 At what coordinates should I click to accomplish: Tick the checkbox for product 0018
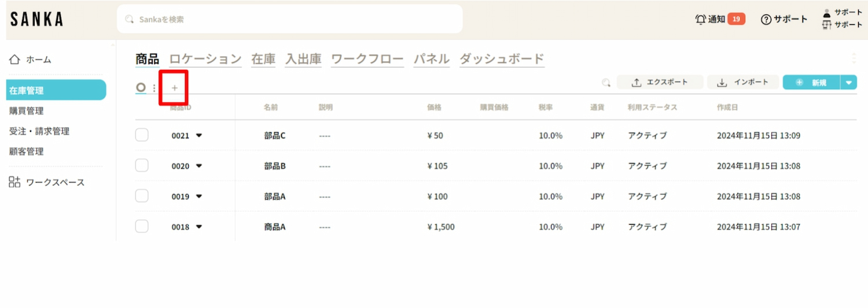(x=142, y=227)
